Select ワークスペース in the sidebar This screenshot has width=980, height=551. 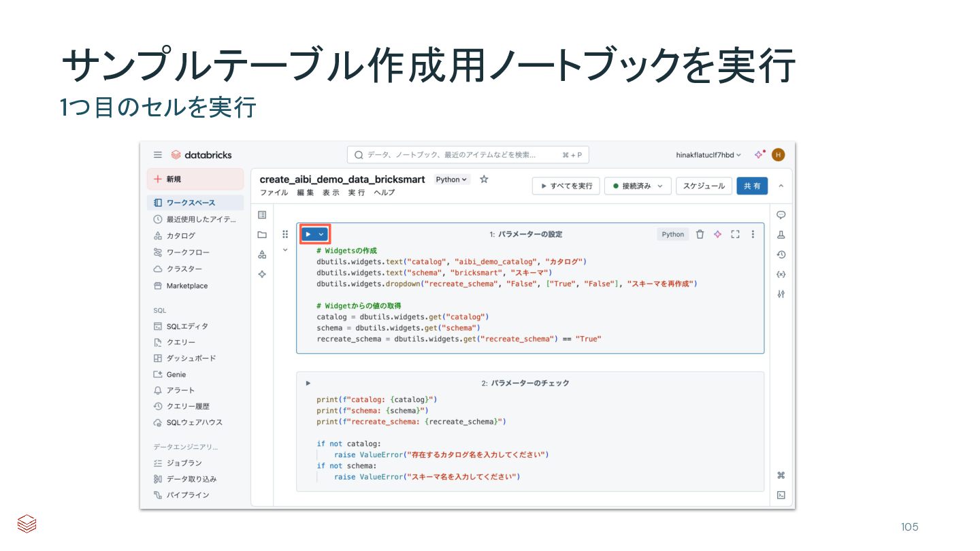(195, 203)
